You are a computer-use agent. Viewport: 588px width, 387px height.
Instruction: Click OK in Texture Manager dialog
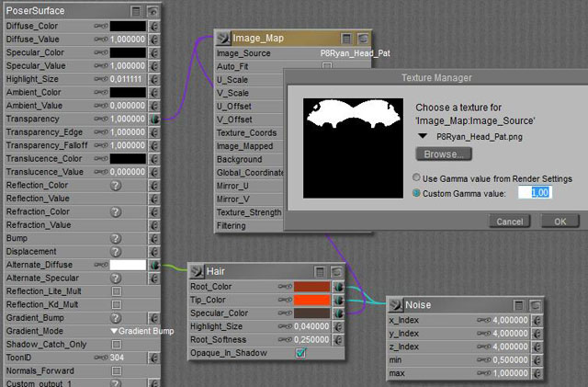click(560, 222)
